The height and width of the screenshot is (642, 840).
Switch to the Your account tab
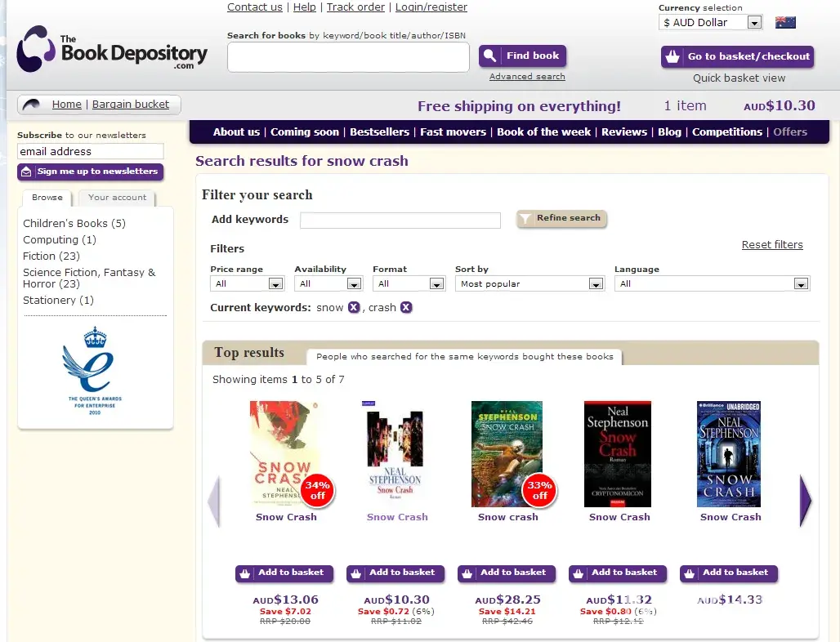click(117, 198)
